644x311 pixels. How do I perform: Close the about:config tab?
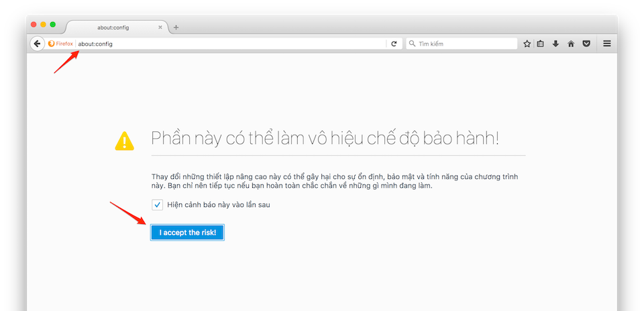point(160,27)
